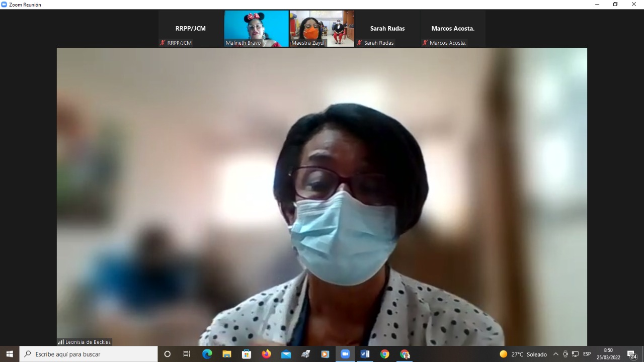
Task: Click the Task View icon
Action: pyautogui.click(x=187, y=354)
